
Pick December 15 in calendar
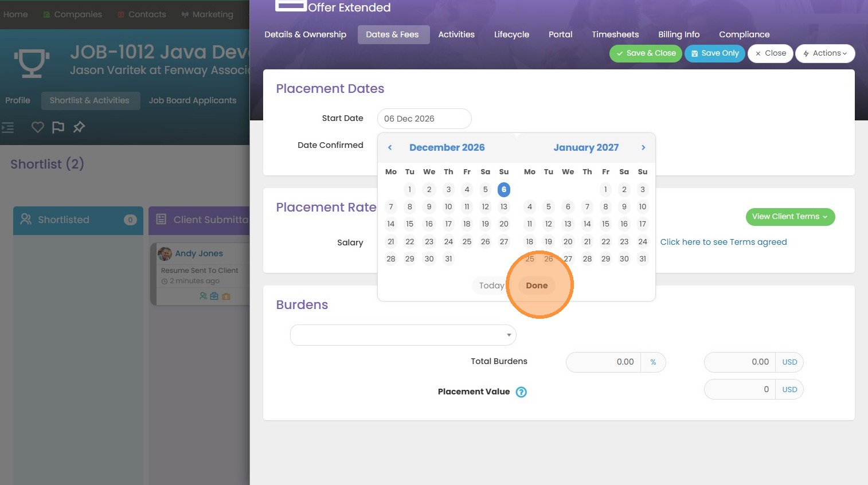pyautogui.click(x=409, y=224)
